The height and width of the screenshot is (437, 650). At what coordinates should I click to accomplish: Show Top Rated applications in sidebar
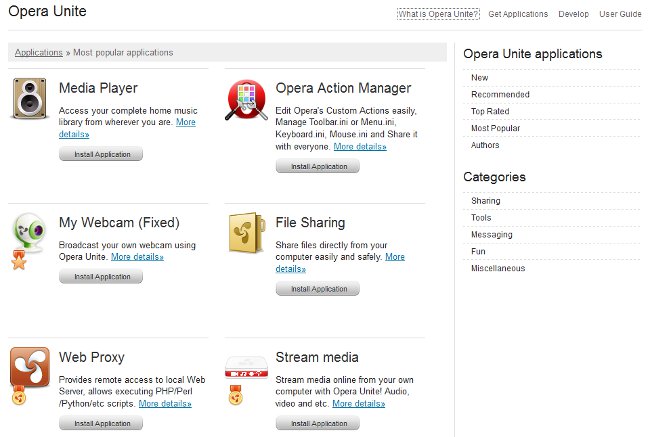(490, 111)
